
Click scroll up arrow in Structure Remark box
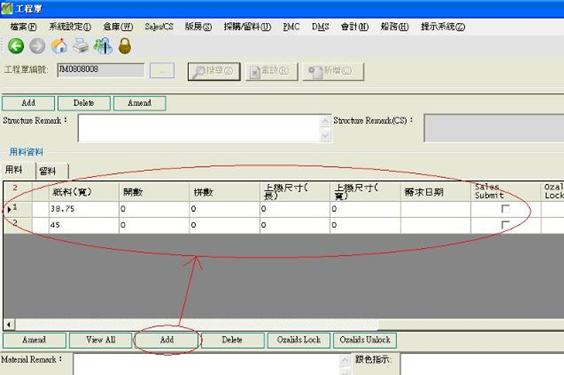pos(325,122)
